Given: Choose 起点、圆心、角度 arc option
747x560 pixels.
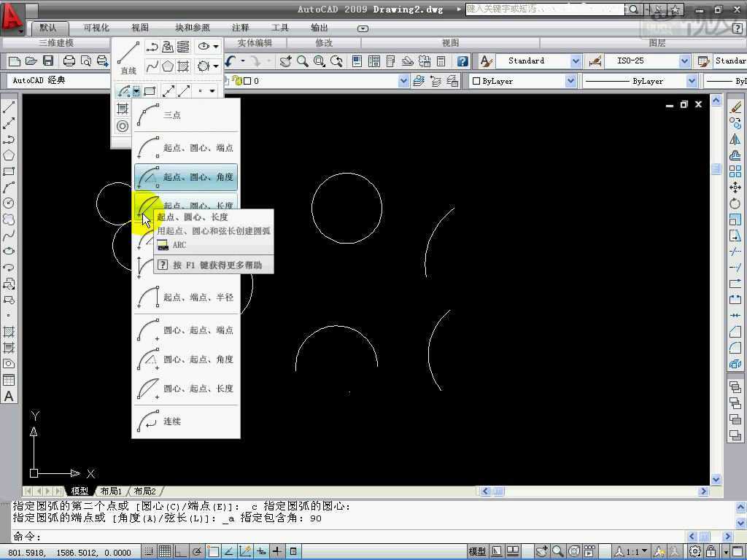Looking at the screenshot, I should pyautogui.click(x=186, y=177).
